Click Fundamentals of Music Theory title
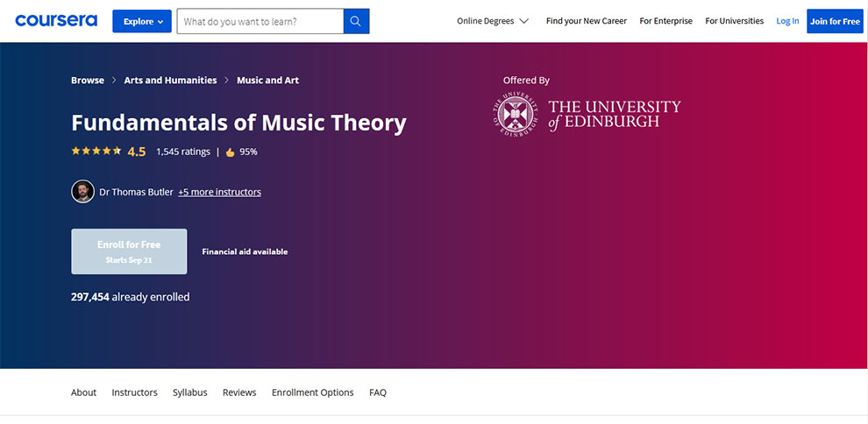 pyautogui.click(x=238, y=123)
